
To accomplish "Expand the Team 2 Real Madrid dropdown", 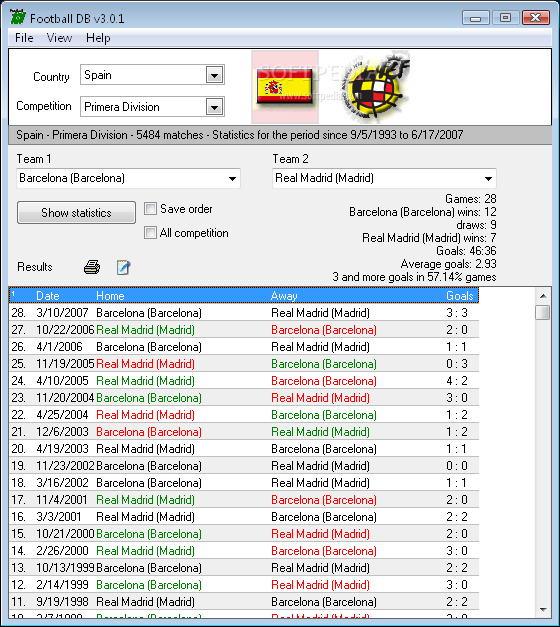I will pos(488,178).
